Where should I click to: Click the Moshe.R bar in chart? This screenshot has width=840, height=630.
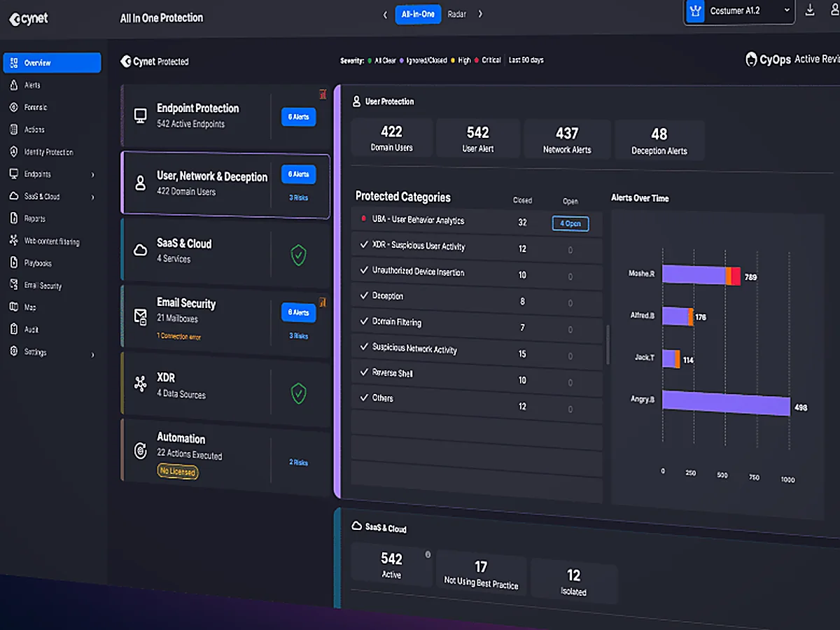701,275
